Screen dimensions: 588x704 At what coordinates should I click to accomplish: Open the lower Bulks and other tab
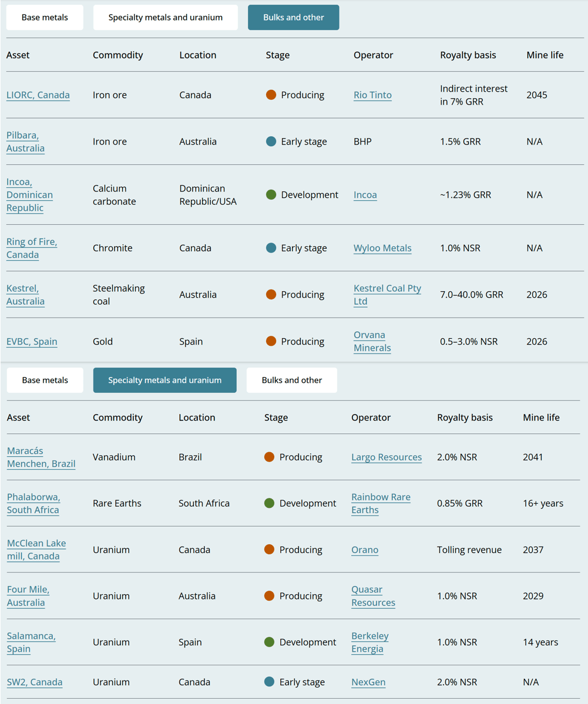tap(292, 380)
